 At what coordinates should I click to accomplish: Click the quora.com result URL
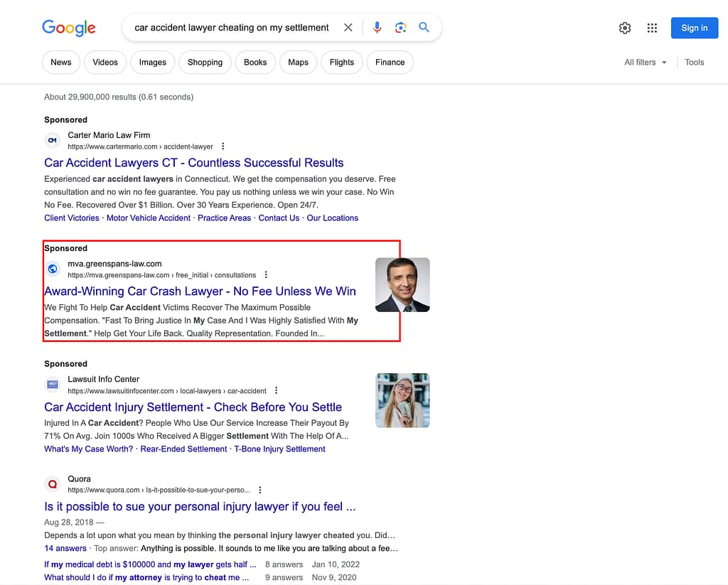click(x=159, y=490)
